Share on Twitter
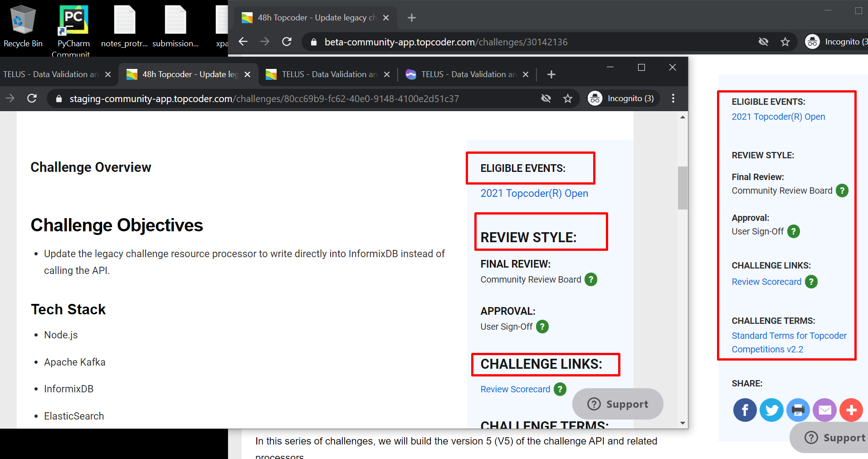The image size is (868, 459). pyautogui.click(x=771, y=410)
